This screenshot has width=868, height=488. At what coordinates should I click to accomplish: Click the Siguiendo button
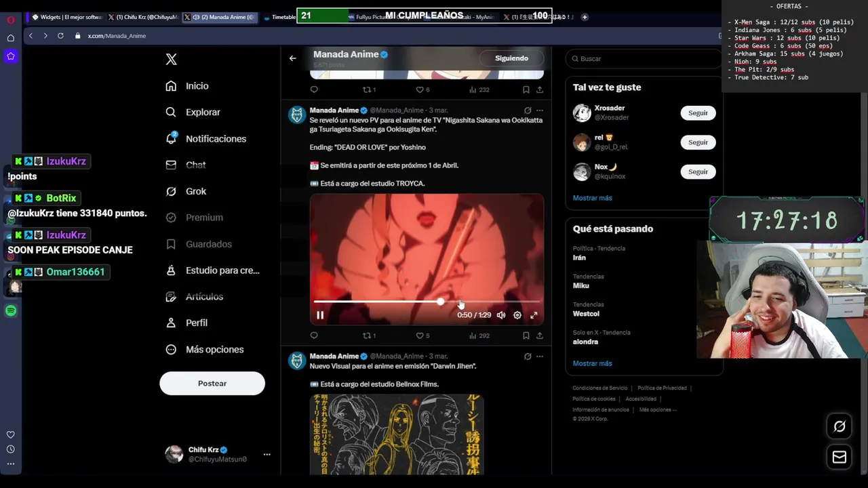click(511, 58)
